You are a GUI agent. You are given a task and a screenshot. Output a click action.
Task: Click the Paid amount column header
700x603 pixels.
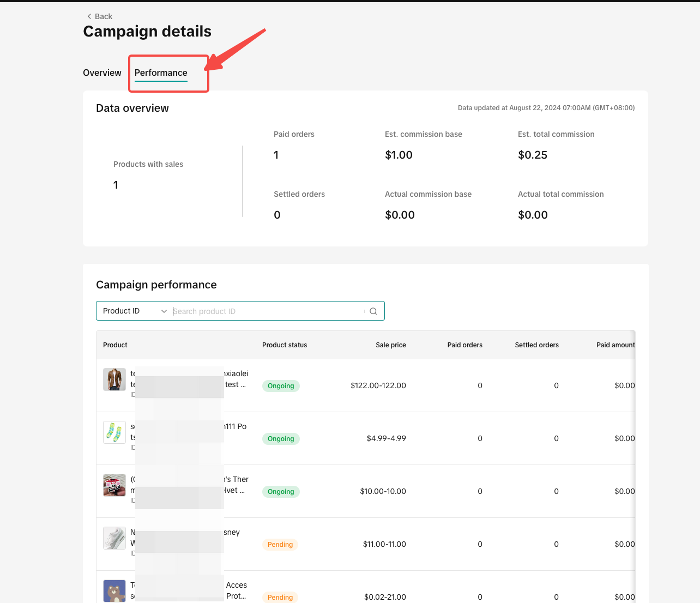pyautogui.click(x=615, y=345)
